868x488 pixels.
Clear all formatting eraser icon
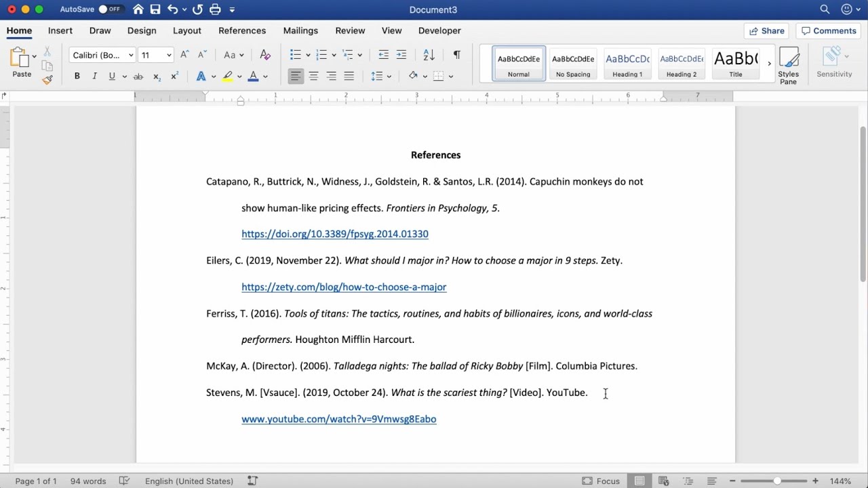click(x=265, y=55)
